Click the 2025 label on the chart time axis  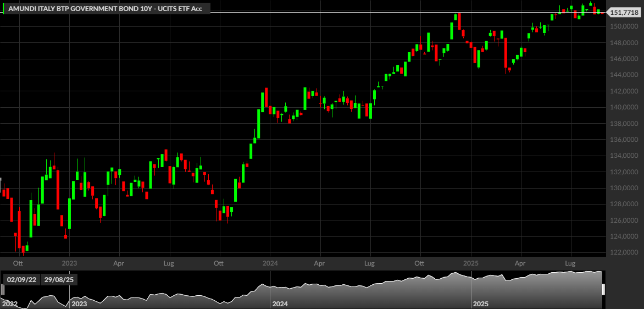tap(471, 262)
